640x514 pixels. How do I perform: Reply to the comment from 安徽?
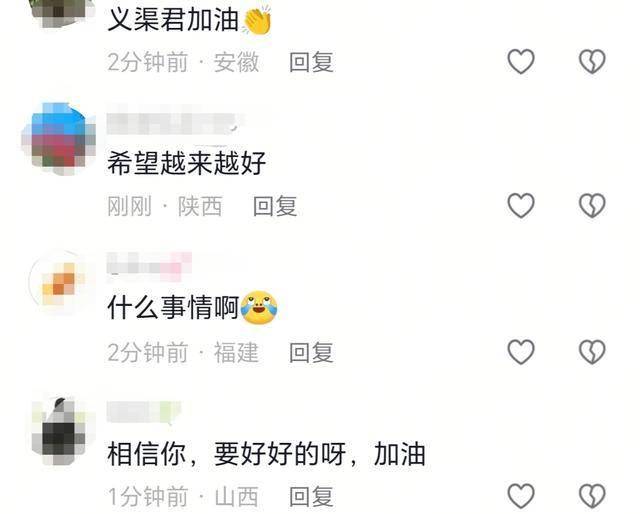pos(311,62)
